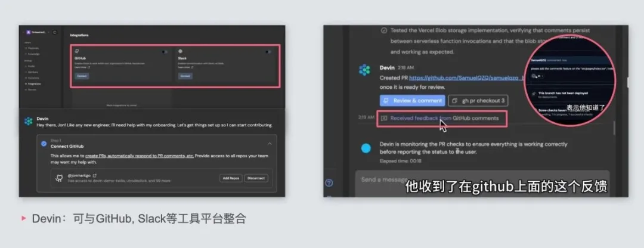644x248 pixels.
Task: Click the Review & comment button
Action: pyautogui.click(x=412, y=101)
